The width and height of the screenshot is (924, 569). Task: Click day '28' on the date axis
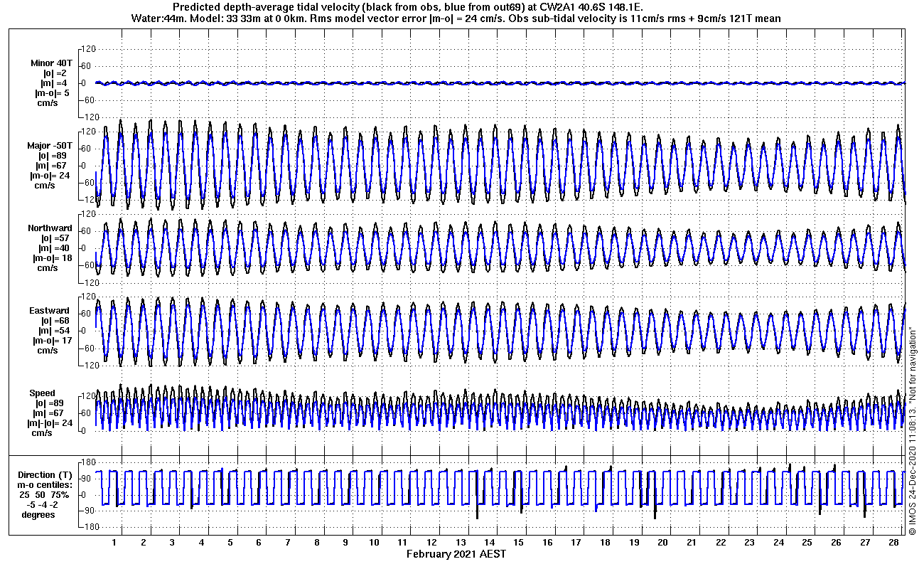893,543
